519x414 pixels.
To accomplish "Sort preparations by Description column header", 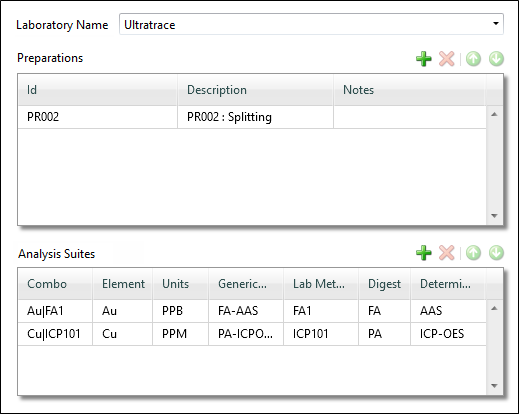I will click(255, 90).
